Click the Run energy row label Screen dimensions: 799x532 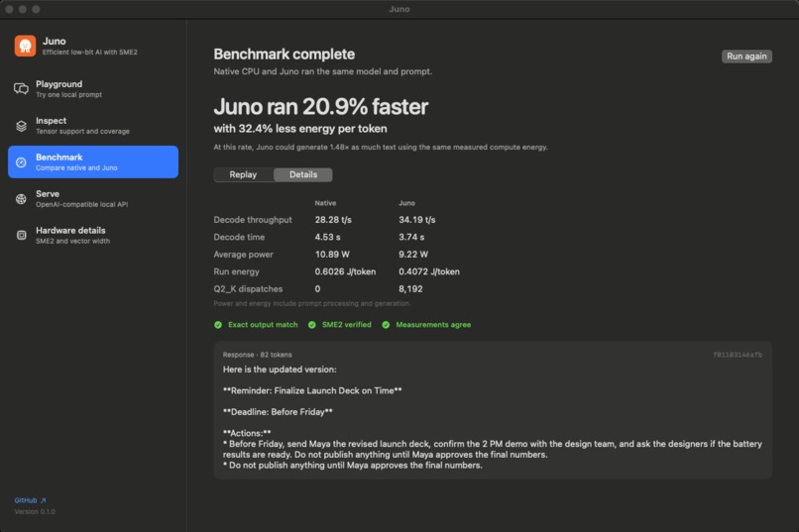click(x=237, y=271)
